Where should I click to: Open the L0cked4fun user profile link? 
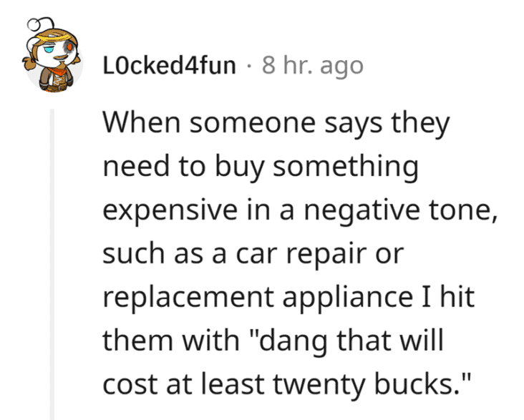pos(170,67)
